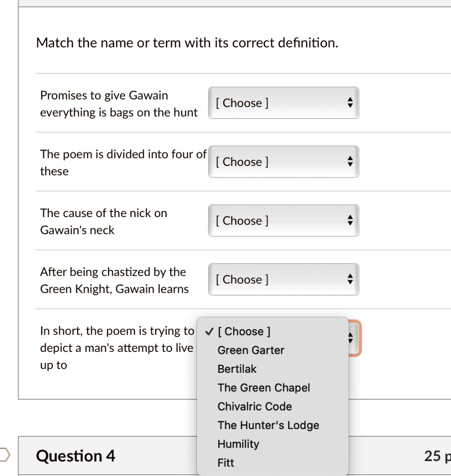Click the stepper arrows on the fourth Choose box
Viewport: 451px width, 476px height.
pos(351,279)
